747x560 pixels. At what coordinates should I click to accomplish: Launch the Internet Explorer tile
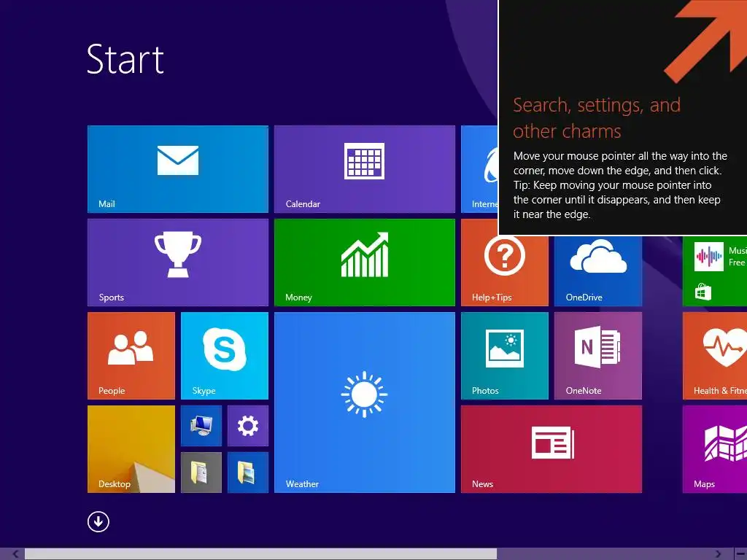[479, 169]
